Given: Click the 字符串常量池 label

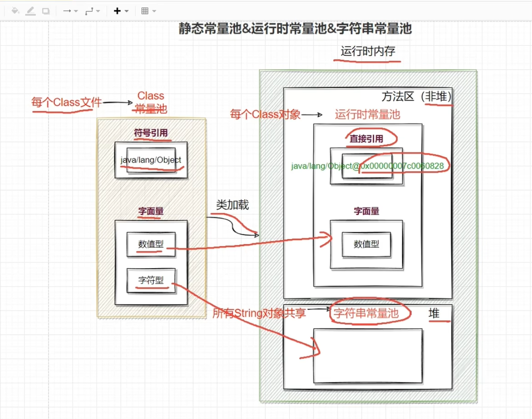Looking at the screenshot, I should [366, 313].
